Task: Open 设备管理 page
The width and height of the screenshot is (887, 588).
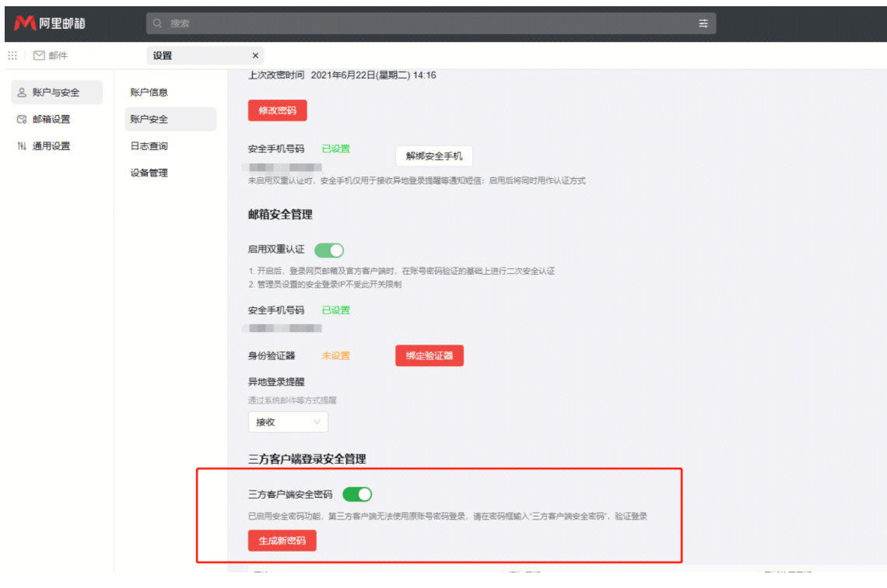Action: click(171, 173)
